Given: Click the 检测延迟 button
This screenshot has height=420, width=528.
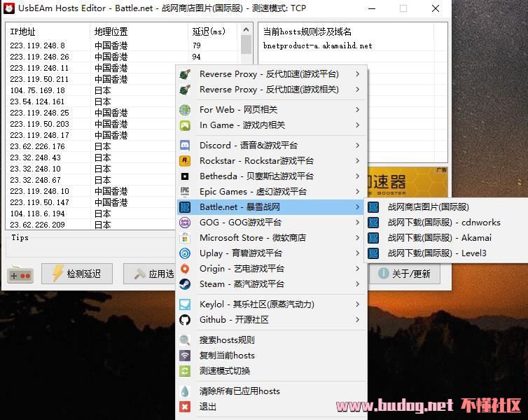Looking at the screenshot, I should [77, 274].
